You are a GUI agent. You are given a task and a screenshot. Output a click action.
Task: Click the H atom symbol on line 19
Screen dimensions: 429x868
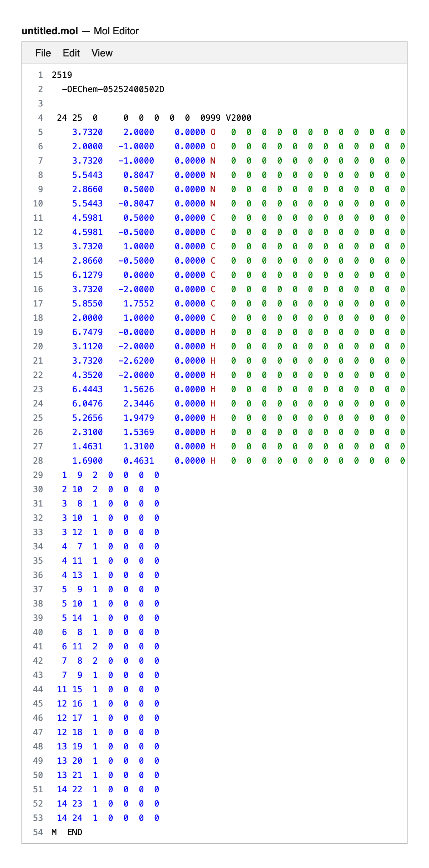(x=213, y=332)
